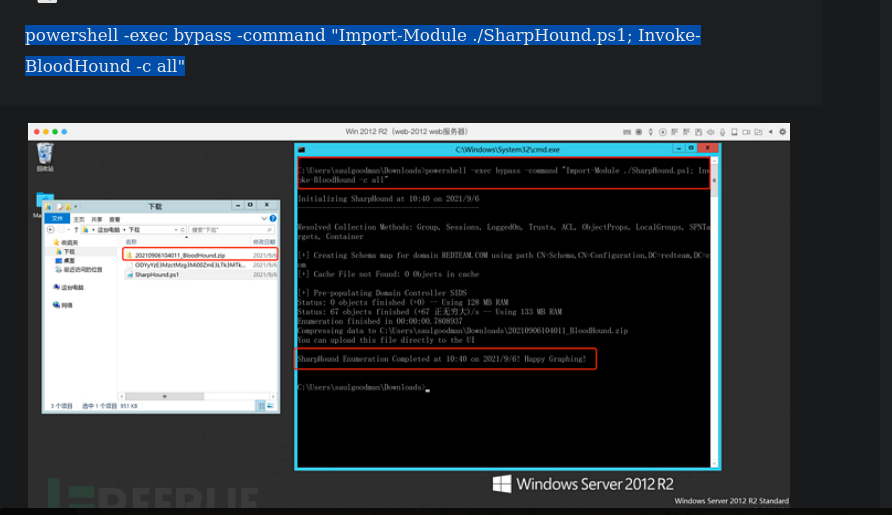Click the horizontal scrollbar right arrow in Explorer

[x=273, y=396]
